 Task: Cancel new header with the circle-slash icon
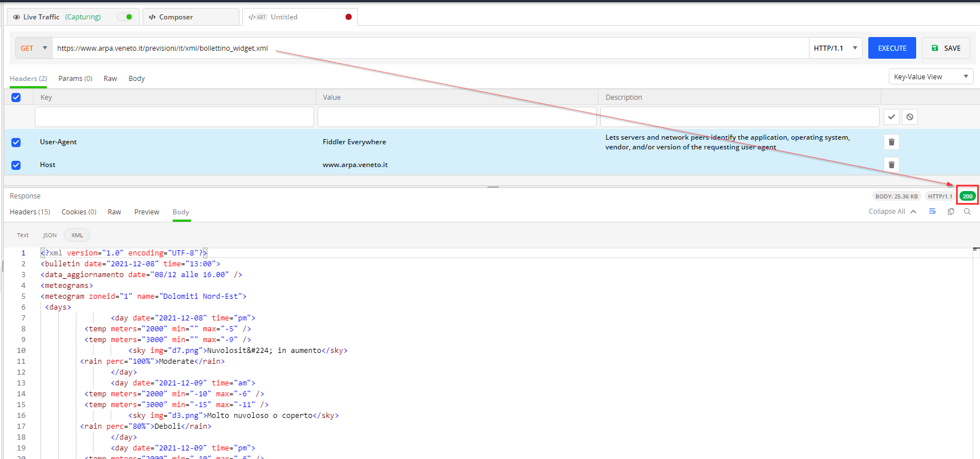[x=909, y=117]
